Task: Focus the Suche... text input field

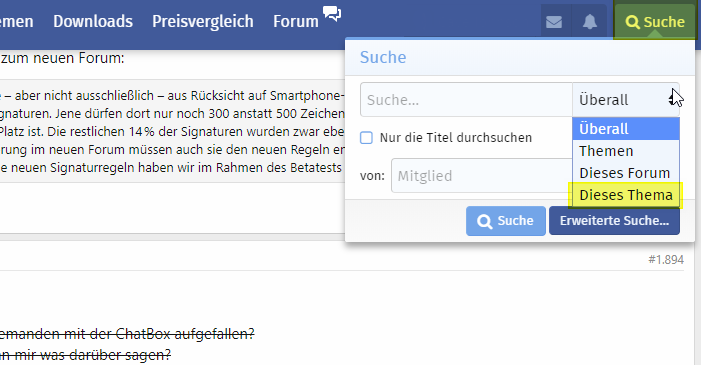Action: tap(466, 99)
